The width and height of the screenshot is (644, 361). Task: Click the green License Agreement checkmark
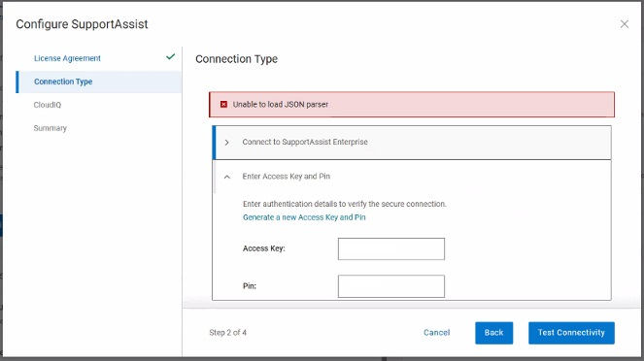(170, 57)
